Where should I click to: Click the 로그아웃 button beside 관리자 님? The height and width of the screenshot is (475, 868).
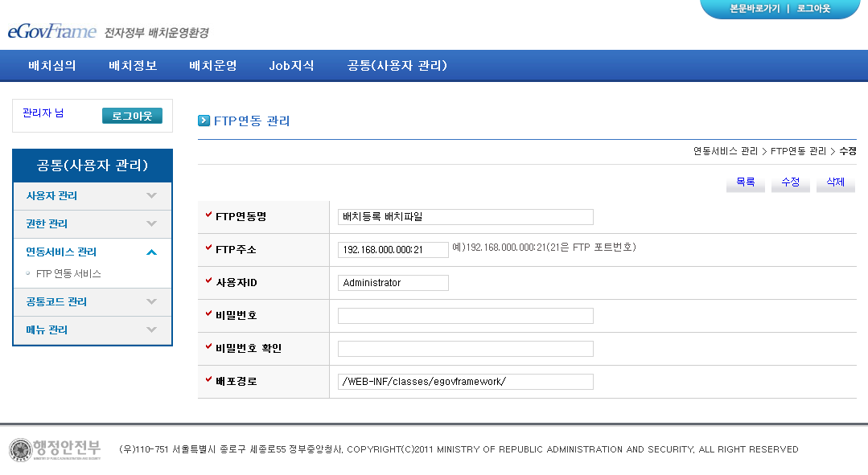[132, 116]
